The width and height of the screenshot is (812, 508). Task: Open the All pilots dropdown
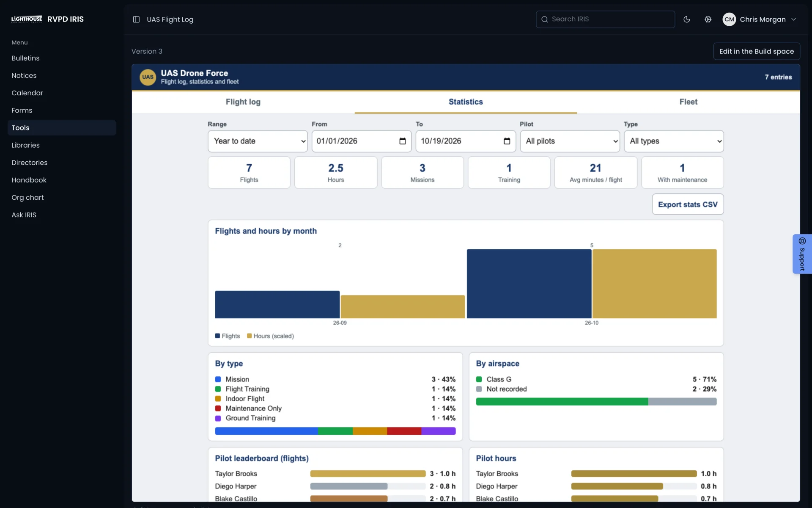click(570, 141)
